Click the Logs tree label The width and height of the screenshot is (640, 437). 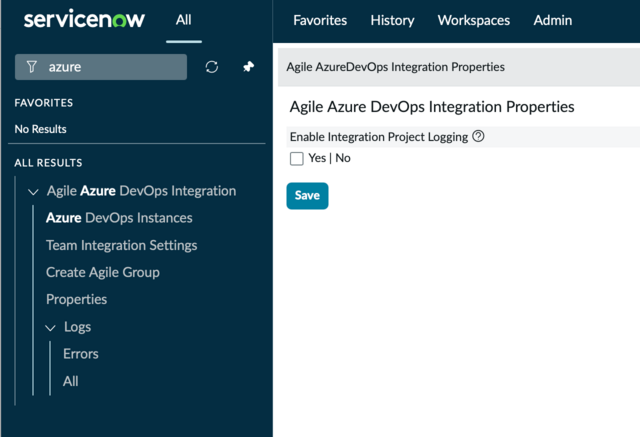pos(78,327)
